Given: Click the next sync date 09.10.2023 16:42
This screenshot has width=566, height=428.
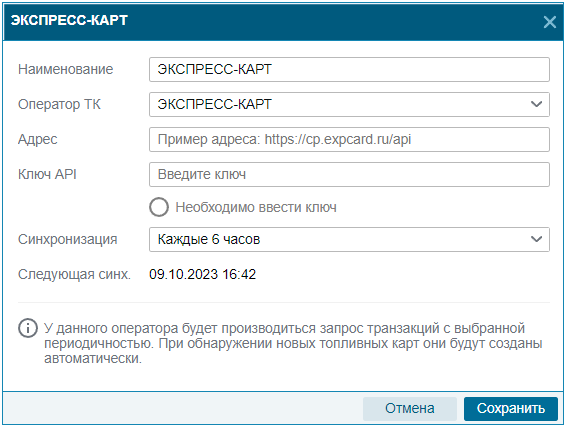Looking at the screenshot, I should (203, 274).
